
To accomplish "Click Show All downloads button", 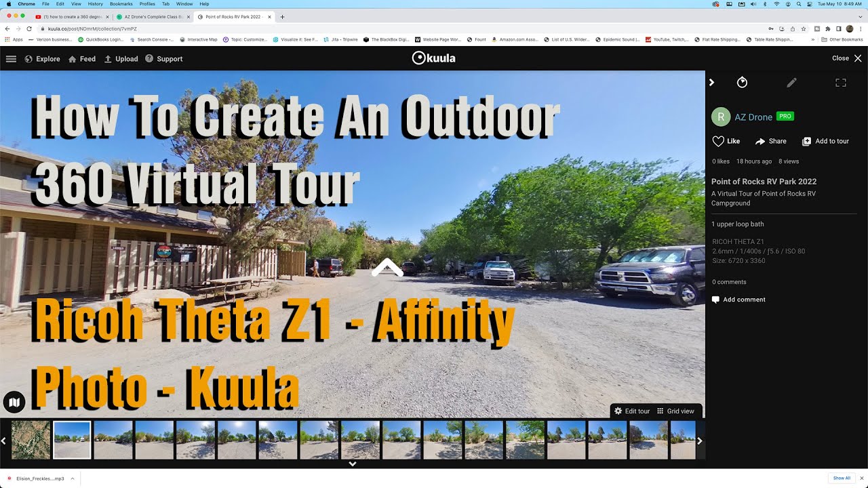I will click(x=842, y=479).
